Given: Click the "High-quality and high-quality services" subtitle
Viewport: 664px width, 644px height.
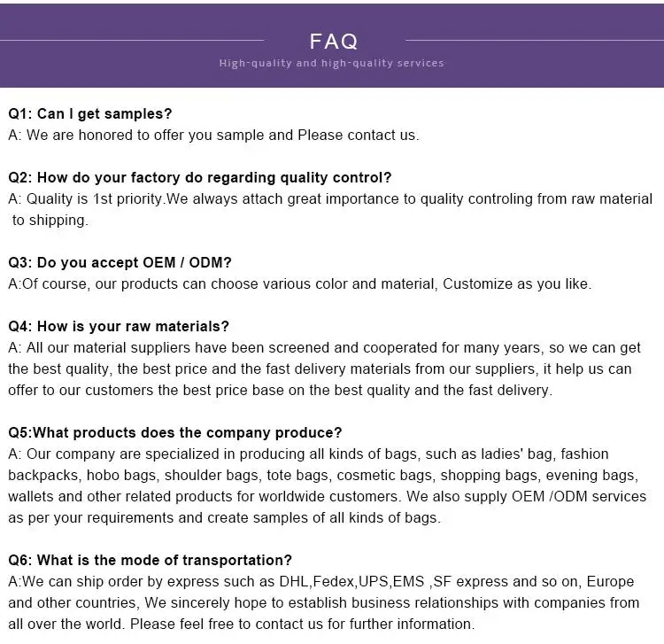Looking at the screenshot, I should (x=332, y=64).
